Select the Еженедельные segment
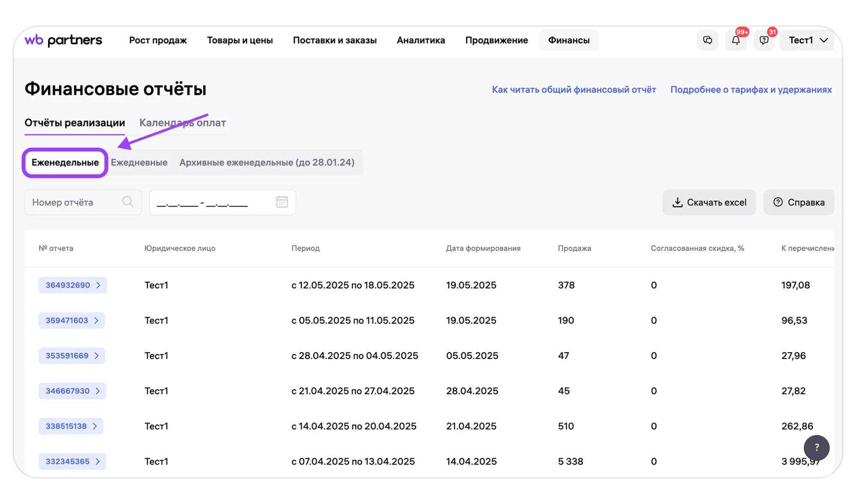856x504 pixels. (x=65, y=162)
